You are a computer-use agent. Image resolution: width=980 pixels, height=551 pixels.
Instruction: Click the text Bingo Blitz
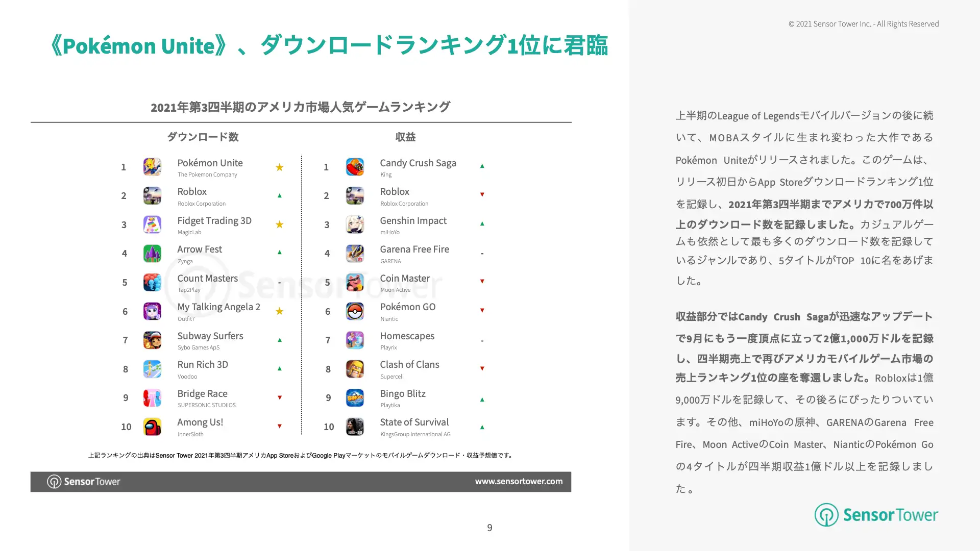402,393
